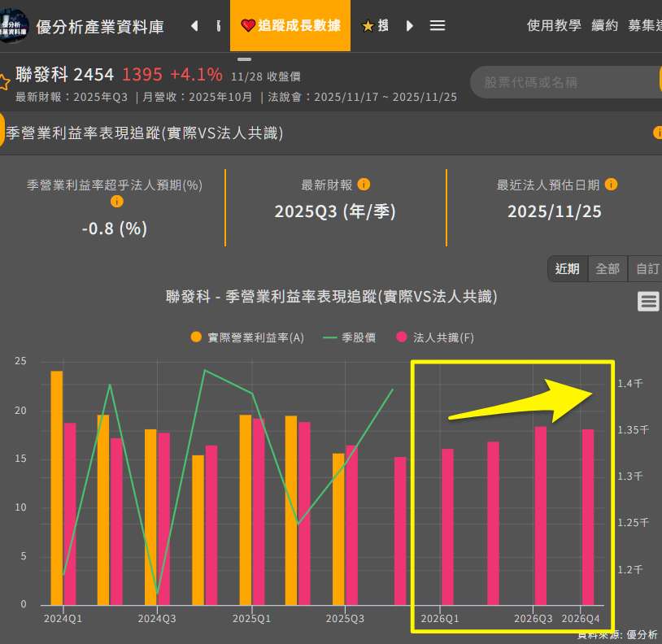Screen dimensions: 662x644
Task: Open the 使用教學 link
Action: coord(554,26)
